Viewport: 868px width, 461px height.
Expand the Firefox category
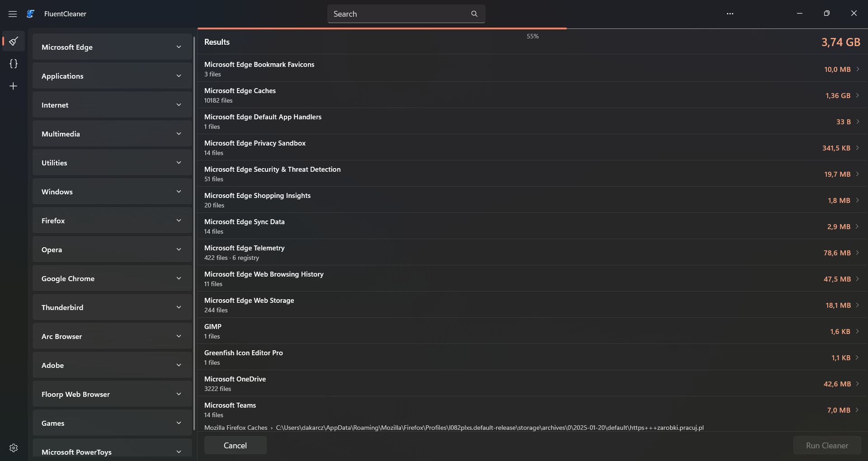click(112, 221)
